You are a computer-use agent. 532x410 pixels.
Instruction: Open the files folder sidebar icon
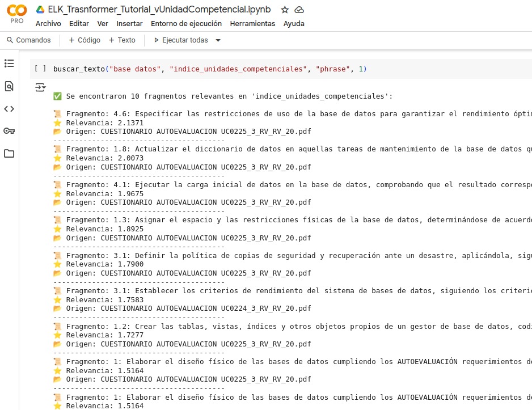click(9, 154)
